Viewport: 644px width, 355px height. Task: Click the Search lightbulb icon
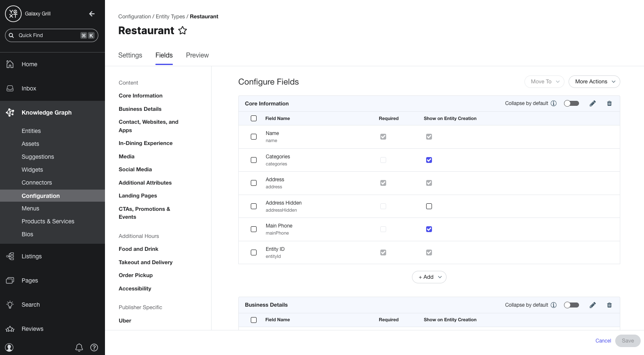click(10, 305)
